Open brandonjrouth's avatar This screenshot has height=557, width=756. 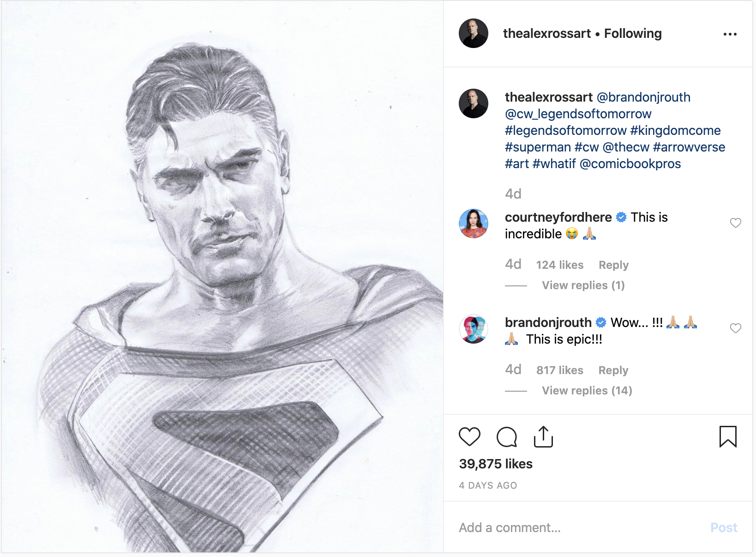click(474, 329)
